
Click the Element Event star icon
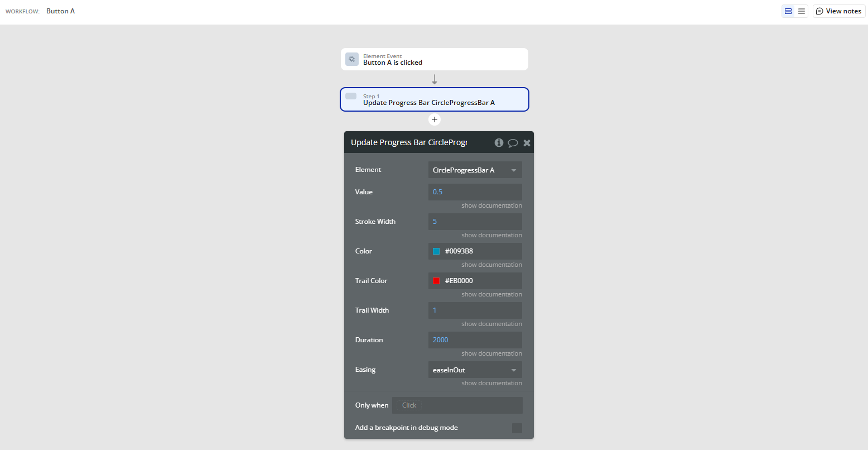(x=352, y=59)
